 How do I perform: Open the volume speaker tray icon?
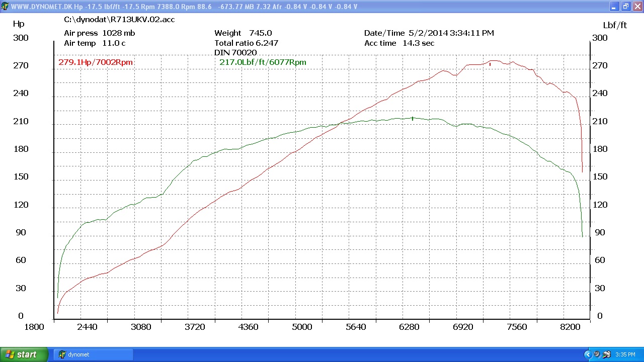point(597,354)
